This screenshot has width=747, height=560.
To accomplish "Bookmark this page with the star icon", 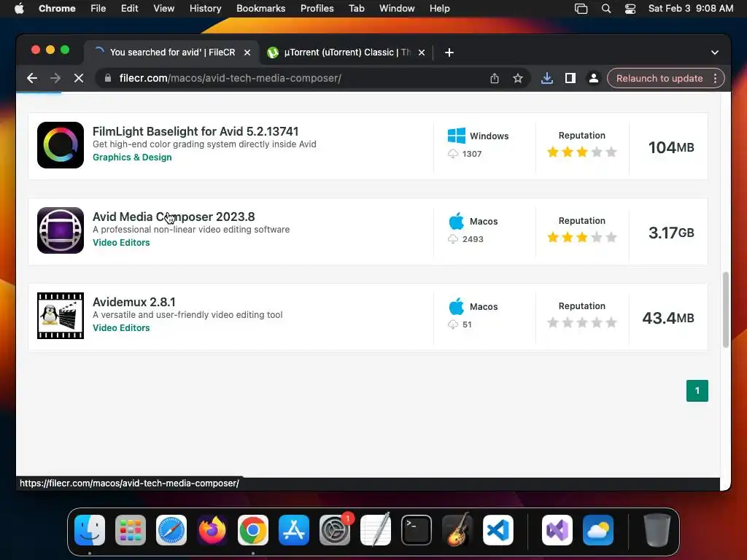I will point(518,78).
